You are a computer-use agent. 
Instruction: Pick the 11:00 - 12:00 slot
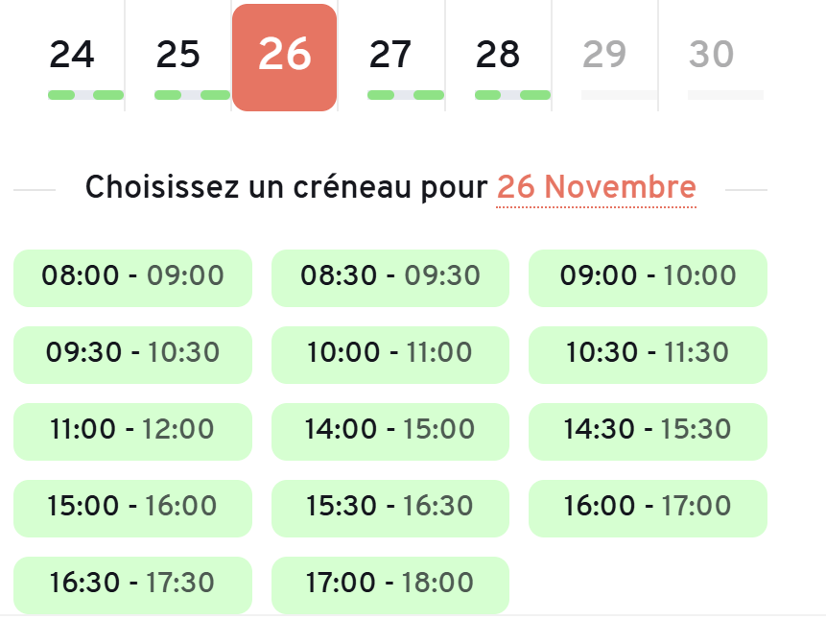tap(132, 431)
